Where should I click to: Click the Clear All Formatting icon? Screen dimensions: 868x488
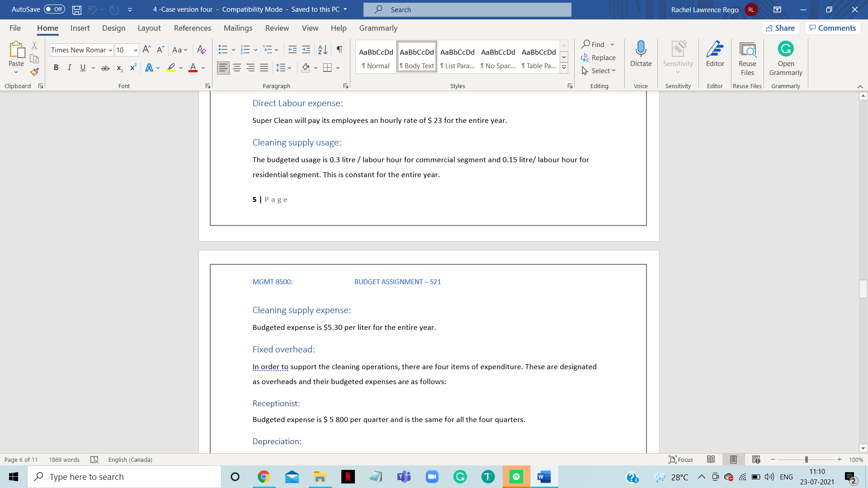202,50
